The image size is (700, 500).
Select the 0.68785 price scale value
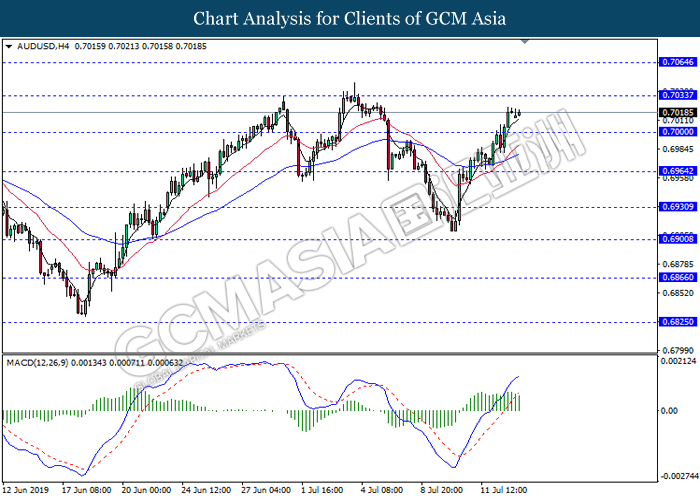click(x=678, y=264)
